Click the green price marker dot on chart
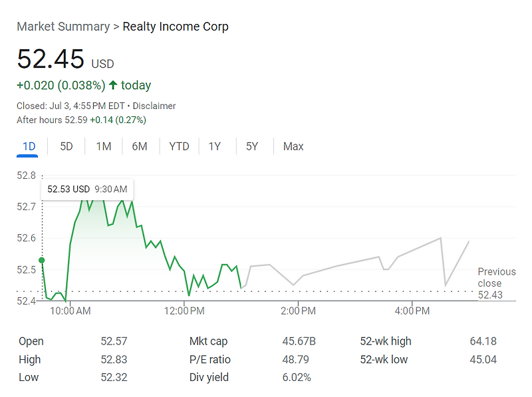532x397 pixels. tap(42, 260)
